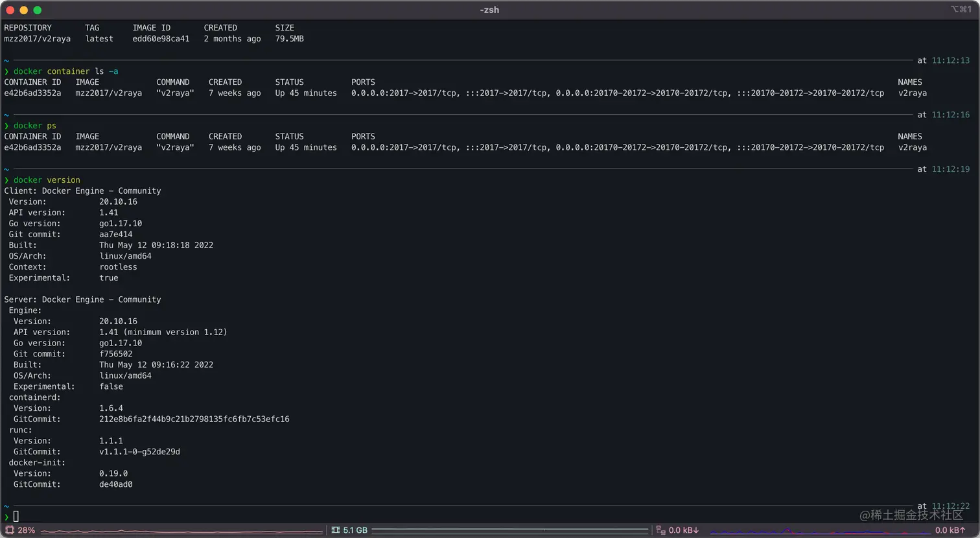Click 'Up 45 minutes' under docker ps output
The height and width of the screenshot is (538, 980).
pyautogui.click(x=306, y=148)
